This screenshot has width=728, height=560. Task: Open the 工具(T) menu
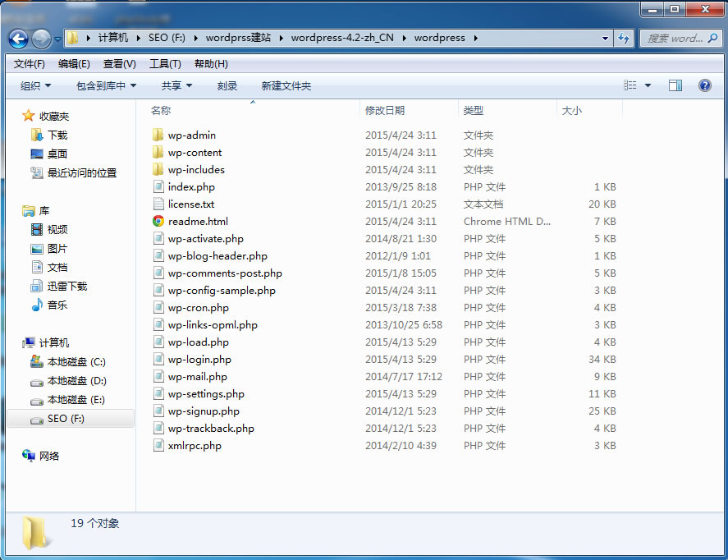coord(165,63)
